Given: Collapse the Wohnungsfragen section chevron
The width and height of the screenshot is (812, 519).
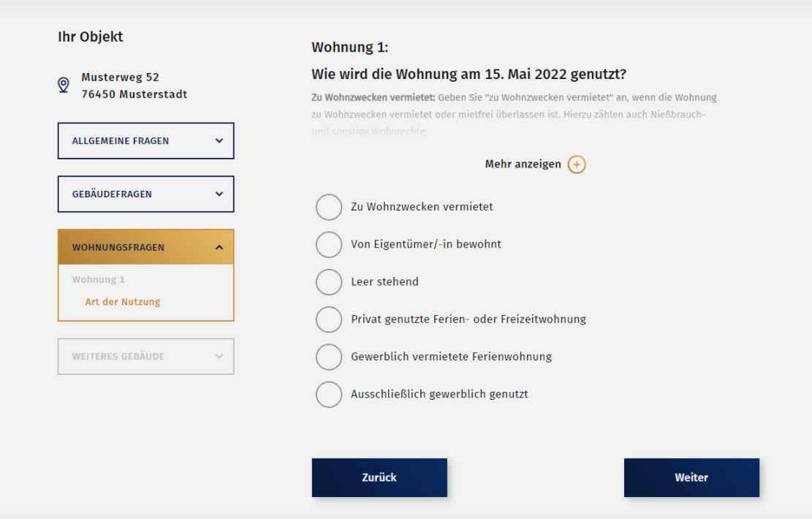Looking at the screenshot, I should pos(219,248).
